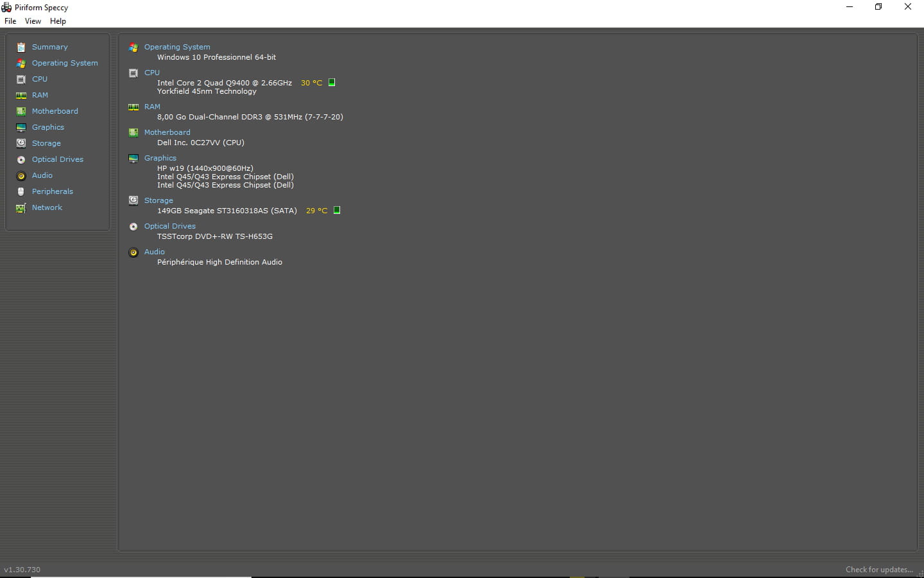Click the Storage drive icon in summary panel
This screenshot has width=924, height=578.
tap(133, 200)
